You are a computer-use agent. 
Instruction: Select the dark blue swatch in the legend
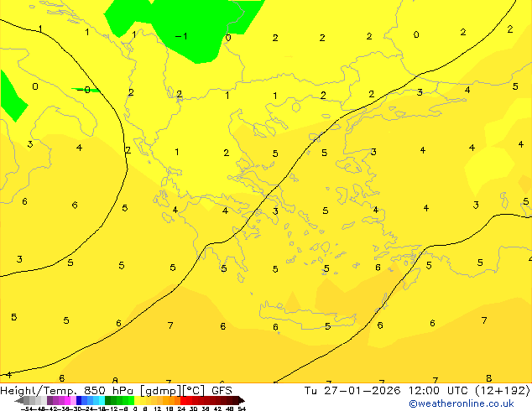(79, 400)
